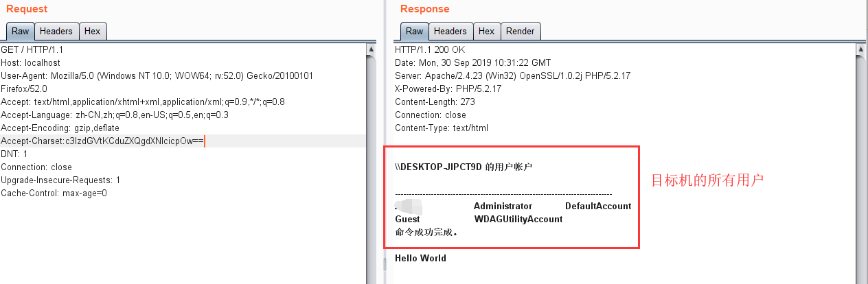Click the 'DefaultAccount' name in response
This screenshot has width=868, height=284.
(x=598, y=206)
